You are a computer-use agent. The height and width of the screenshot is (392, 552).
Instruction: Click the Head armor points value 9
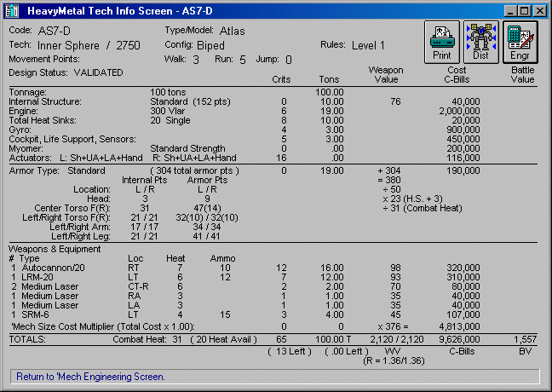[x=207, y=199]
